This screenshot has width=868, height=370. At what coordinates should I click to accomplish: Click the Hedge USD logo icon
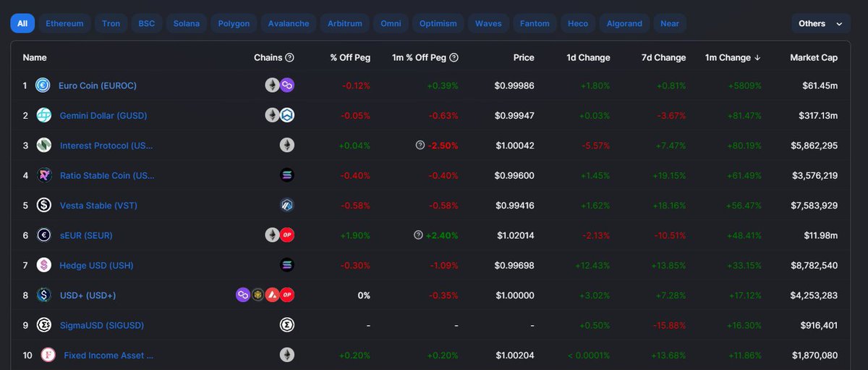point(44,265)
